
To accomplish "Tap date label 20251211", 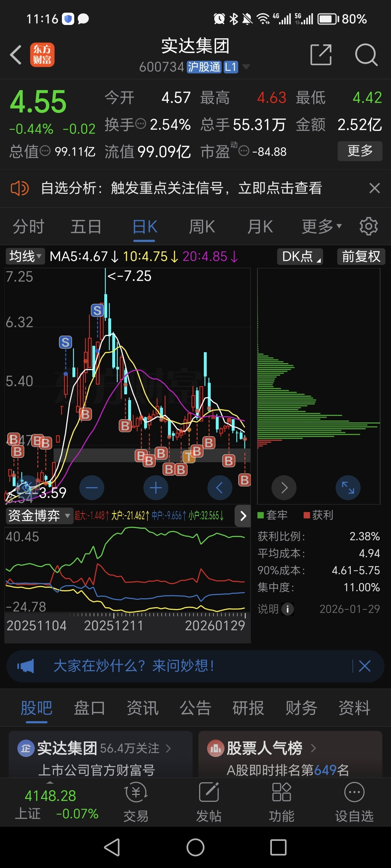I will click(x=114, y=626).
